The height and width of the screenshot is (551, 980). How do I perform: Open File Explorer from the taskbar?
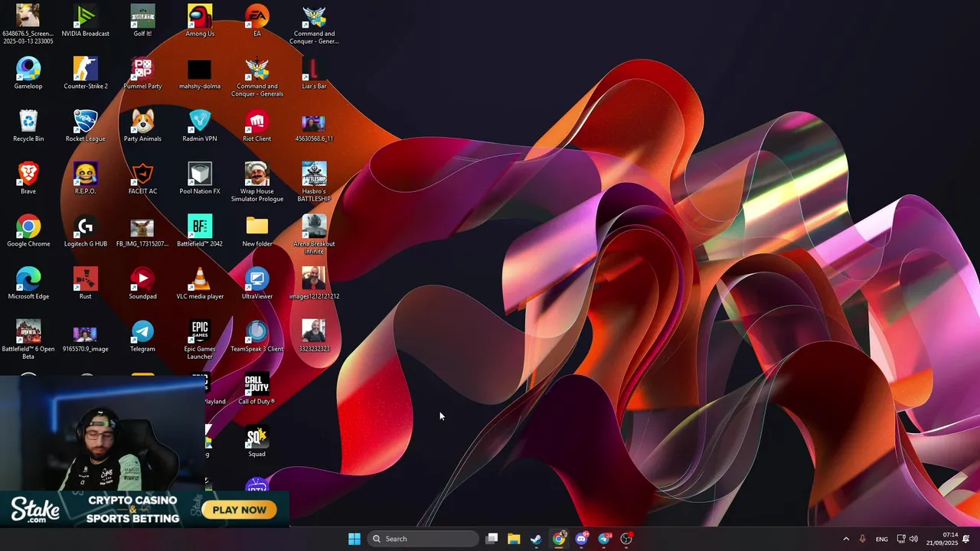coord(514,539)
